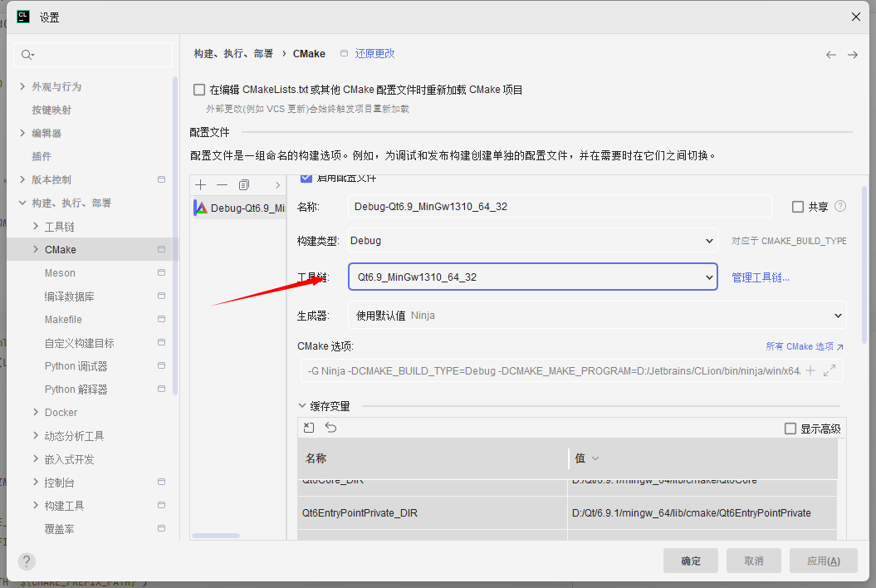876x588 pixels.
Task: Select Python 解释器 in the settings tree
Action: (x=76, y=389)
